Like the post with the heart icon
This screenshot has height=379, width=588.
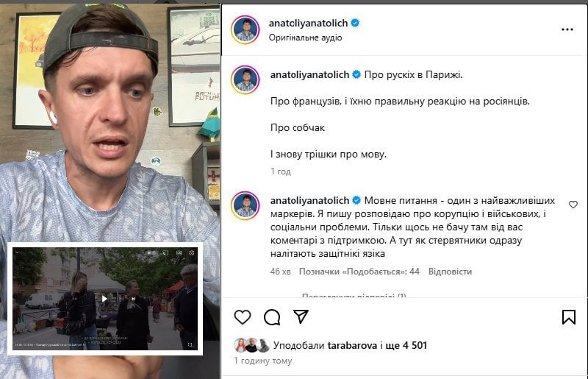pos(243,317)
